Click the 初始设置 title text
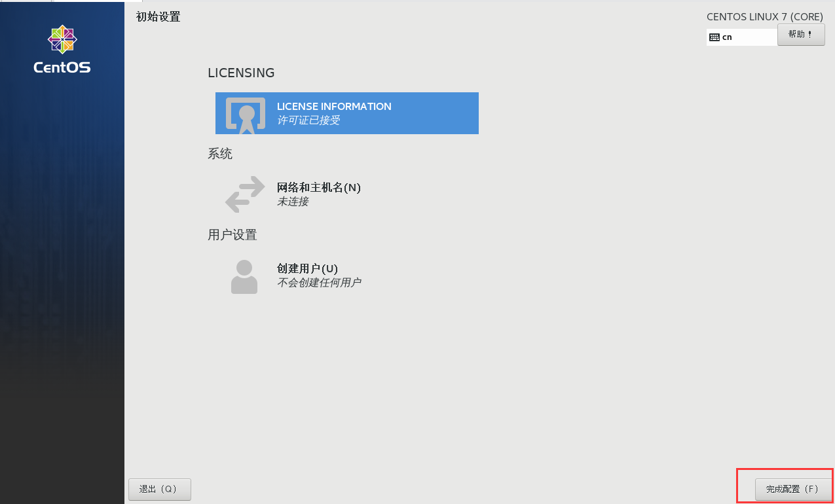 [158, 17]
